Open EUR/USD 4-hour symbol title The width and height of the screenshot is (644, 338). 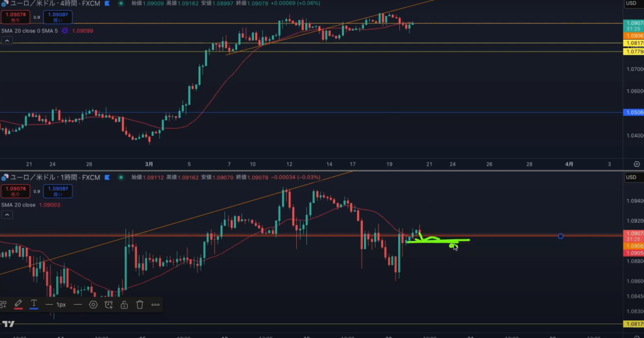click(55, 3)
